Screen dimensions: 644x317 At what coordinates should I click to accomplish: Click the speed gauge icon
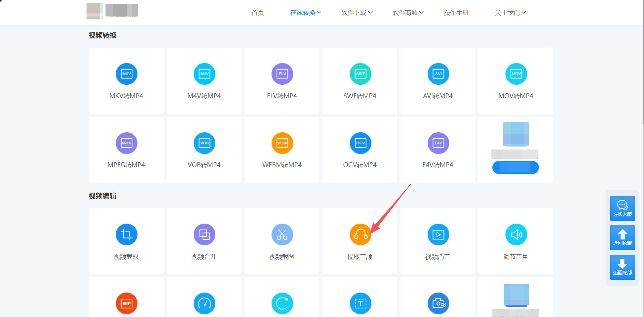204,303
